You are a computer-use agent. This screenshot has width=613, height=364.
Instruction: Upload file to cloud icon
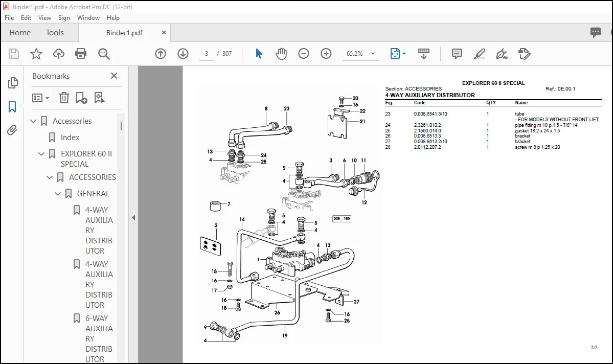[59, 54]
